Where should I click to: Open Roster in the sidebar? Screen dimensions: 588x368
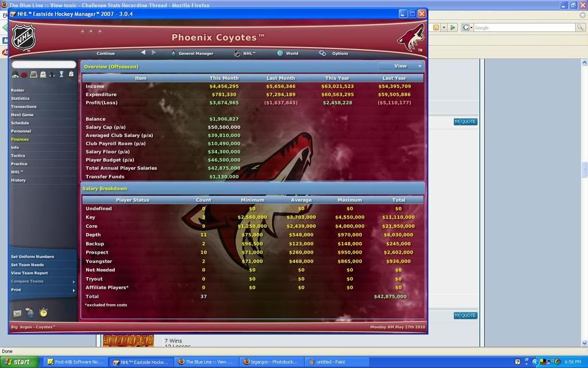tap(18, 90)
